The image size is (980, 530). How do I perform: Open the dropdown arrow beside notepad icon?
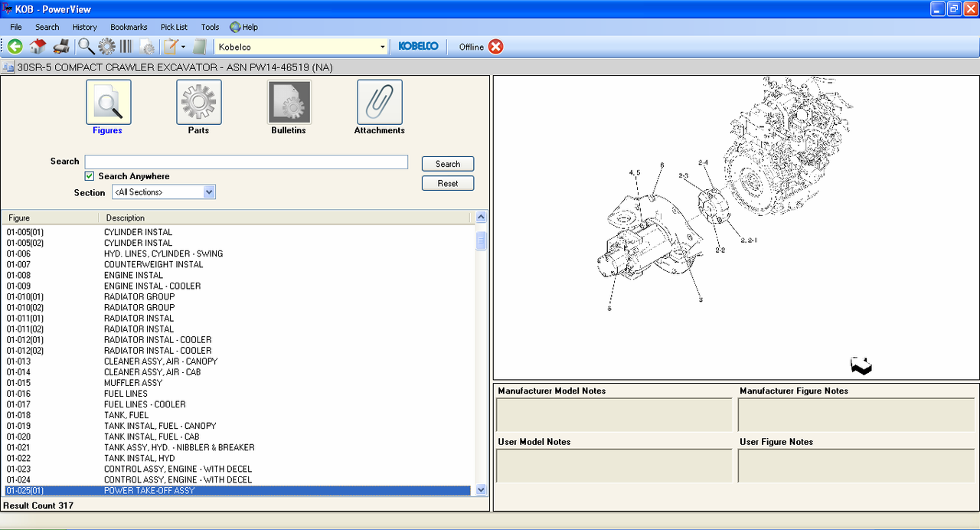coord(183,47)
